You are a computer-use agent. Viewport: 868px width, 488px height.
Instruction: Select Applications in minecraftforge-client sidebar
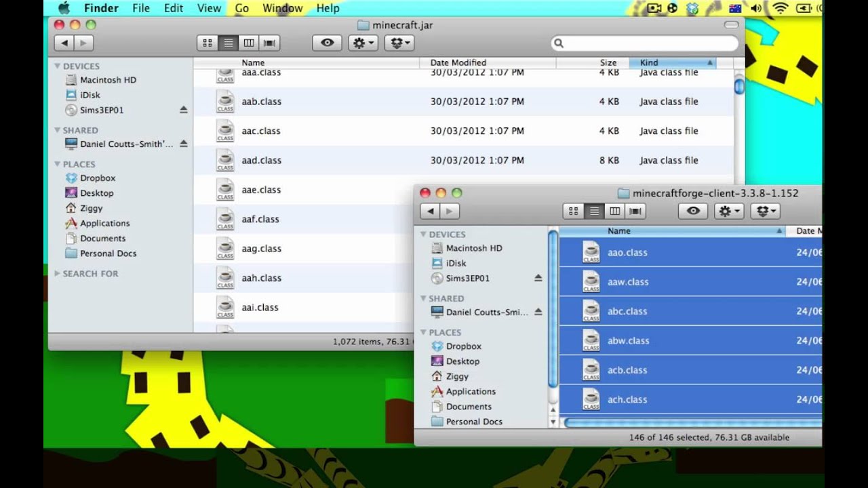point(463,392)
